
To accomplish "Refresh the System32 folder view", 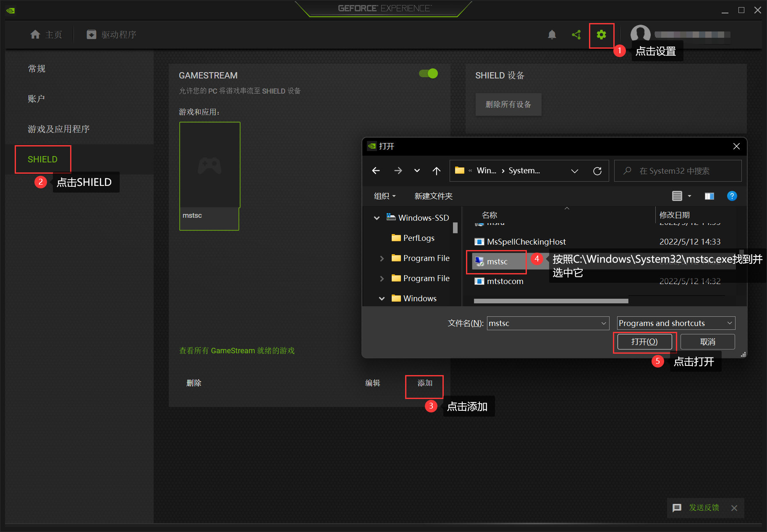I will [x=597, y=171].
